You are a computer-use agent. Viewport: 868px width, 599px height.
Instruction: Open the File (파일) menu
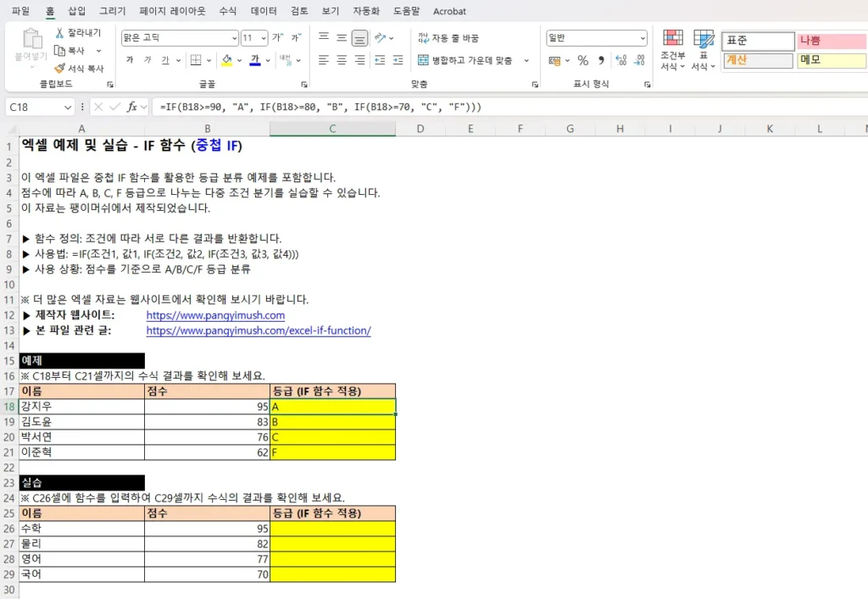[x=20, y=11]
